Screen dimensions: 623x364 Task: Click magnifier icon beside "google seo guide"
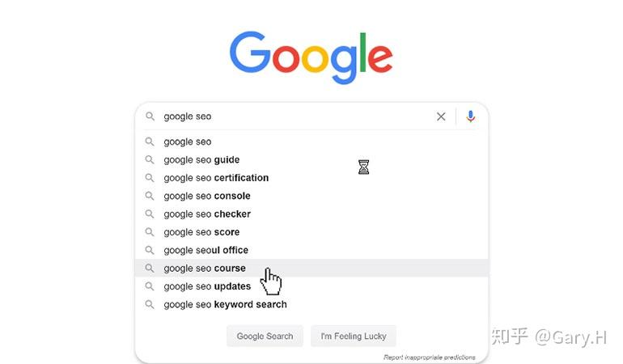pyautogui.click(x=150, y=159)
